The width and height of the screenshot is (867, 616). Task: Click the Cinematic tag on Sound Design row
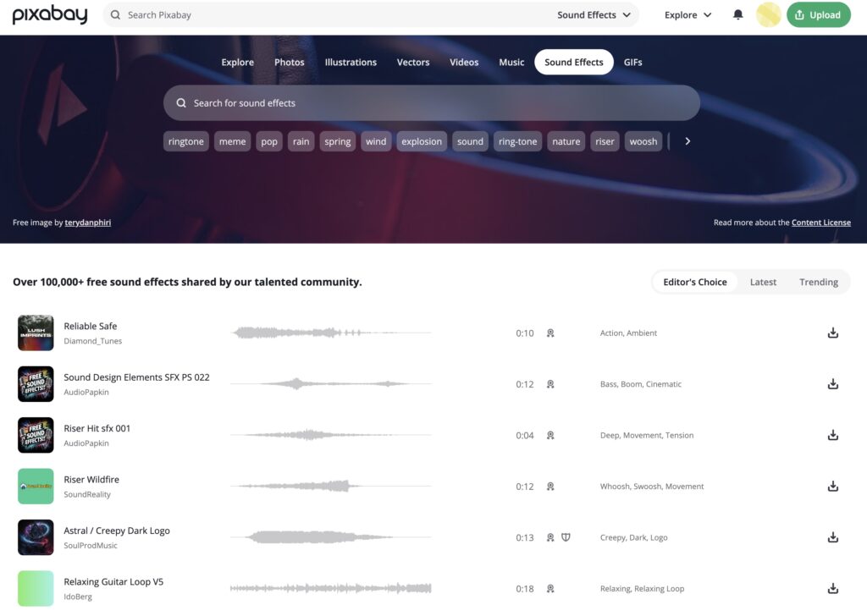tap(664, 384)
